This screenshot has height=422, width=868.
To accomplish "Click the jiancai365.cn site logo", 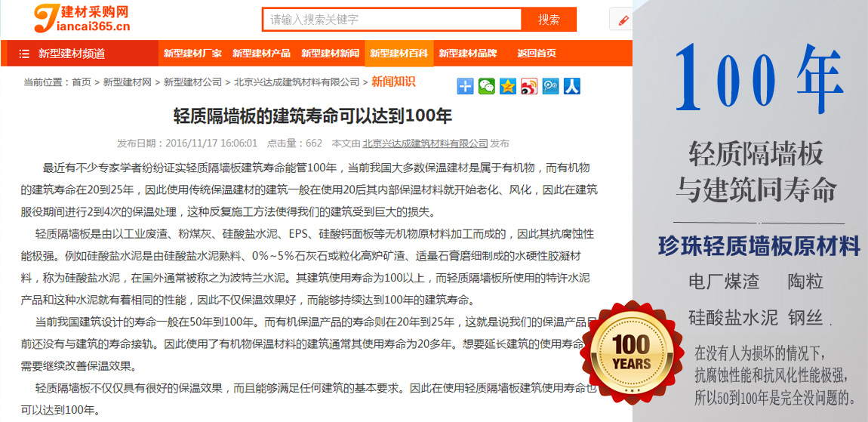I will [82, 18].
